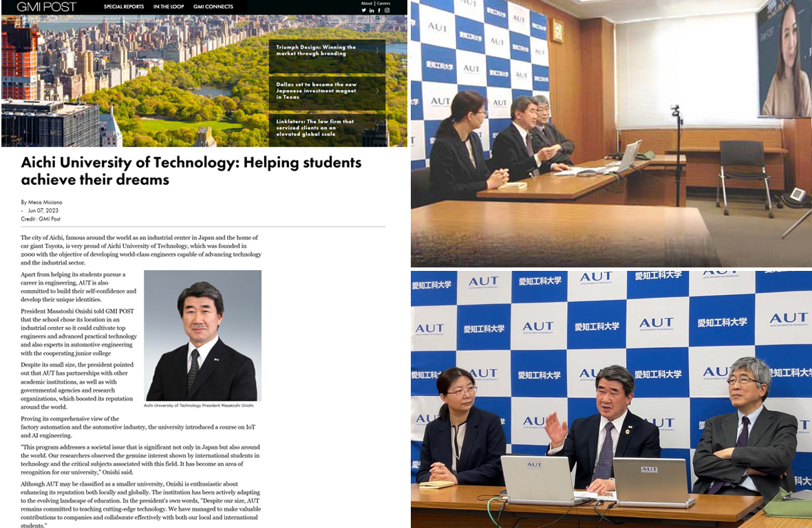Open the Dallas Japanese investment article card
Image resolution: width=812 pixels, height=528 pixels.
click(x=327, y=93)
